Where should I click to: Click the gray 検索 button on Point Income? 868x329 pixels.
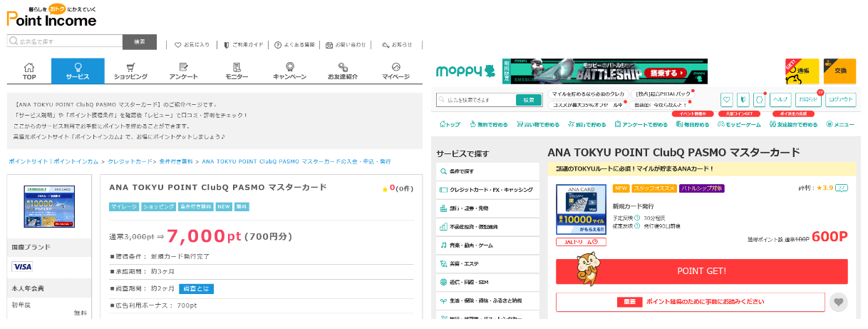point(140,41)
